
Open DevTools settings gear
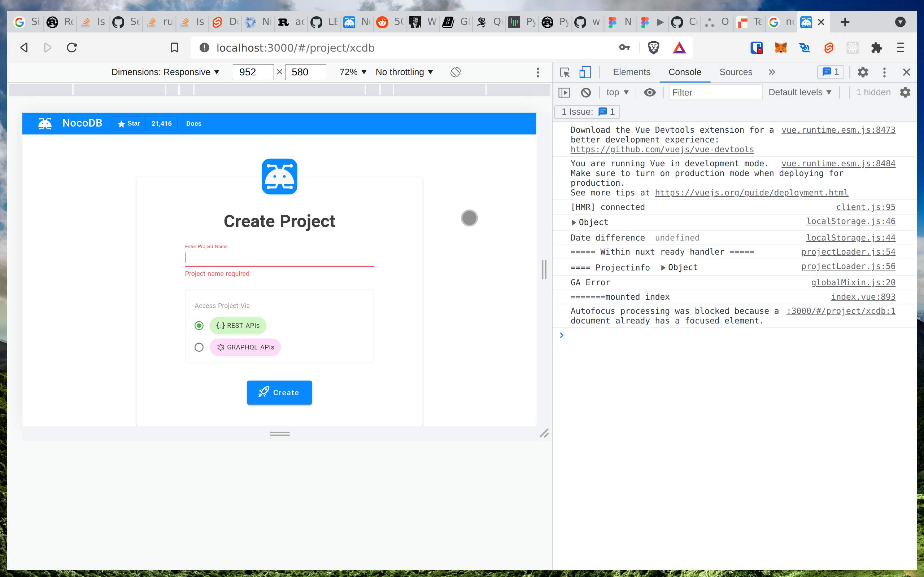click(x=863, y=72)
